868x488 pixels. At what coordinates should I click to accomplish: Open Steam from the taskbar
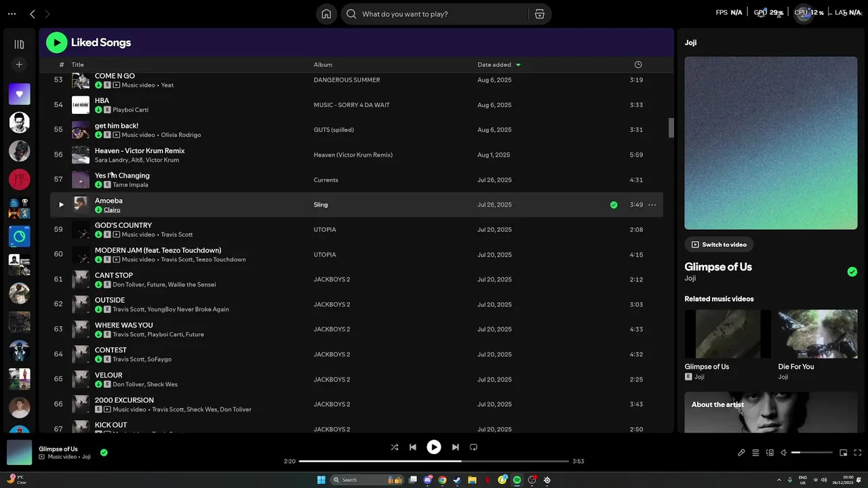point(456,480)
